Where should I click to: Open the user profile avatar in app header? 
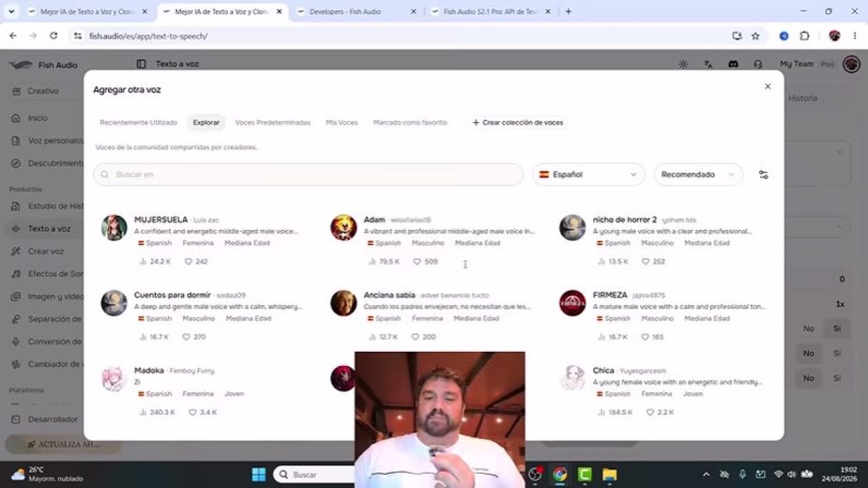(851, 64)
